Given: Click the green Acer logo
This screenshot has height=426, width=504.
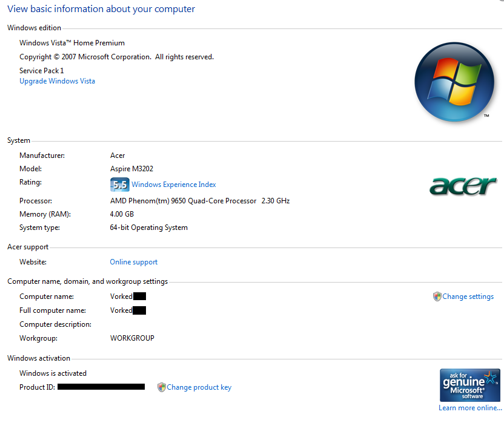Looking at the screenshot, I should click(x=463, y=185).
